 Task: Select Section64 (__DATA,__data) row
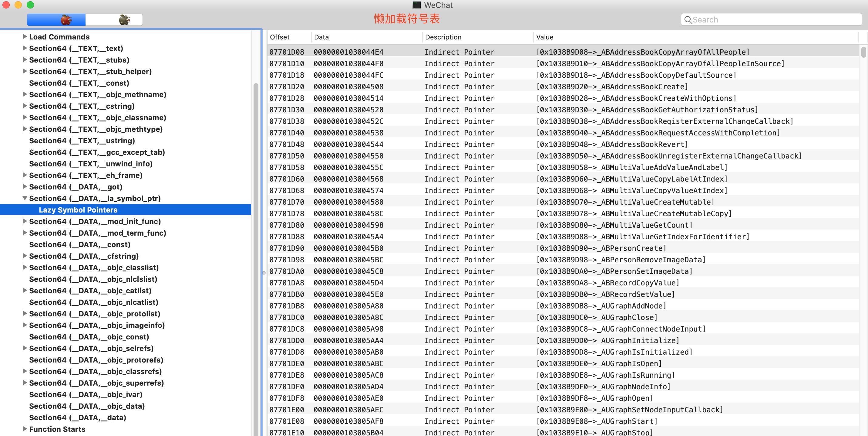coord(125,417)
